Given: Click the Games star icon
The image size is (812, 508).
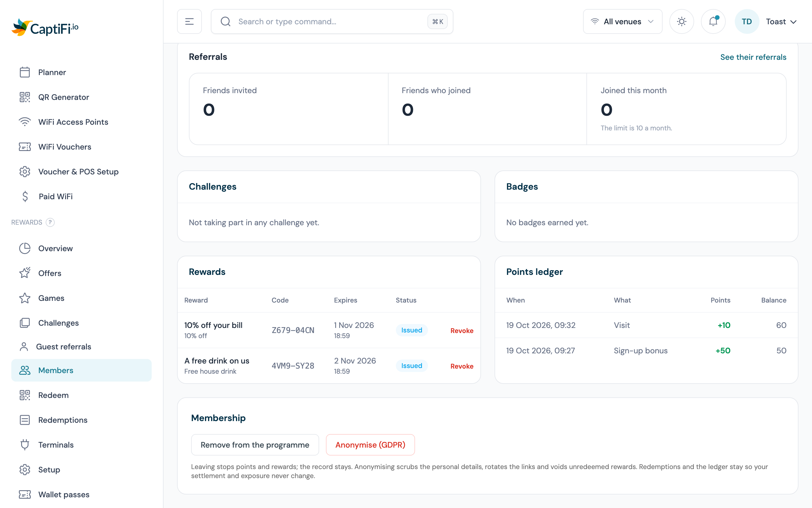Looking at the screenshot, I should pyautogui.click(x=25, y=298).
